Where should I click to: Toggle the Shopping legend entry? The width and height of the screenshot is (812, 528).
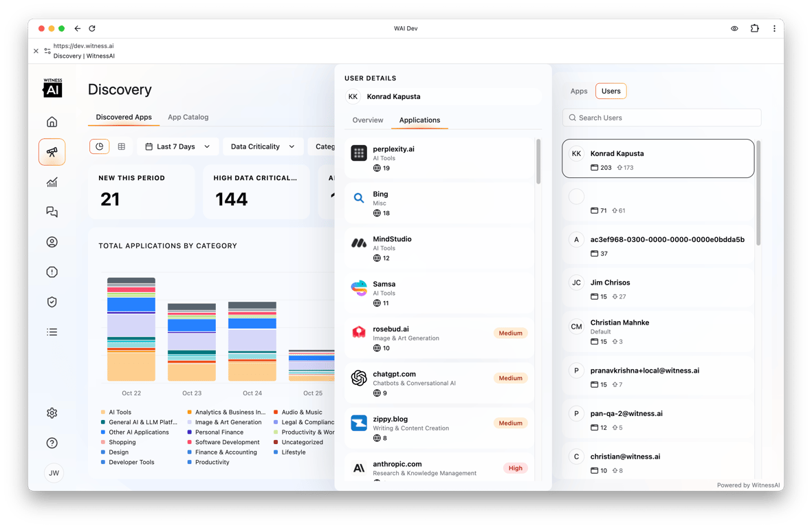118,443
